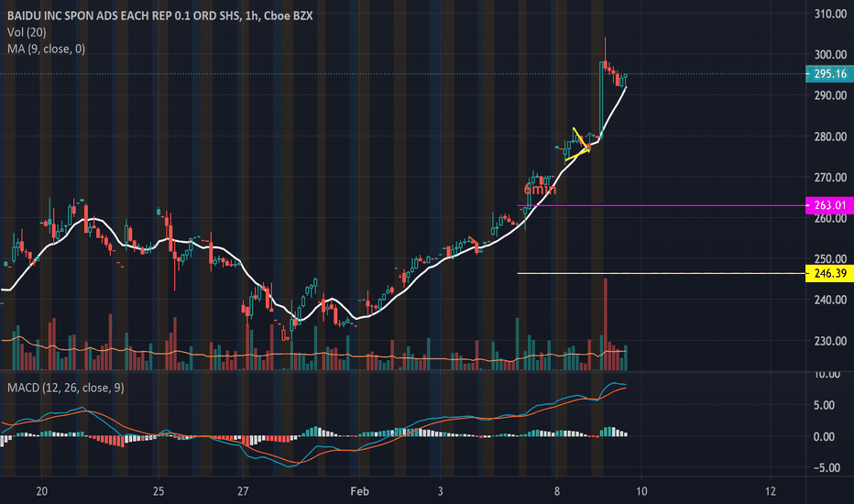Click the 230.00 price axis label
The image size is (854, 504).
pos(830,341)
